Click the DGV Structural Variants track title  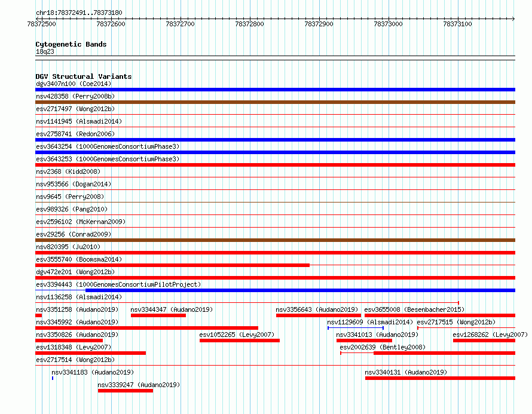click(x=84, y=76)
